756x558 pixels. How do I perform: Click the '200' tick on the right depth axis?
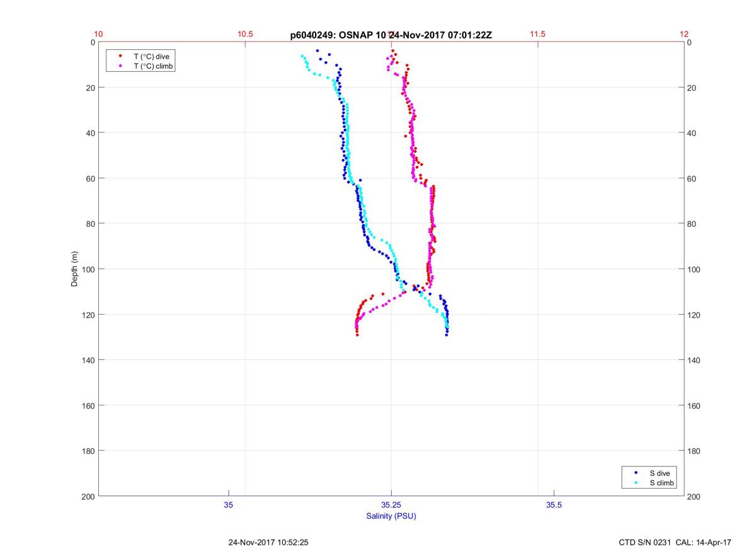coord(694,497)
